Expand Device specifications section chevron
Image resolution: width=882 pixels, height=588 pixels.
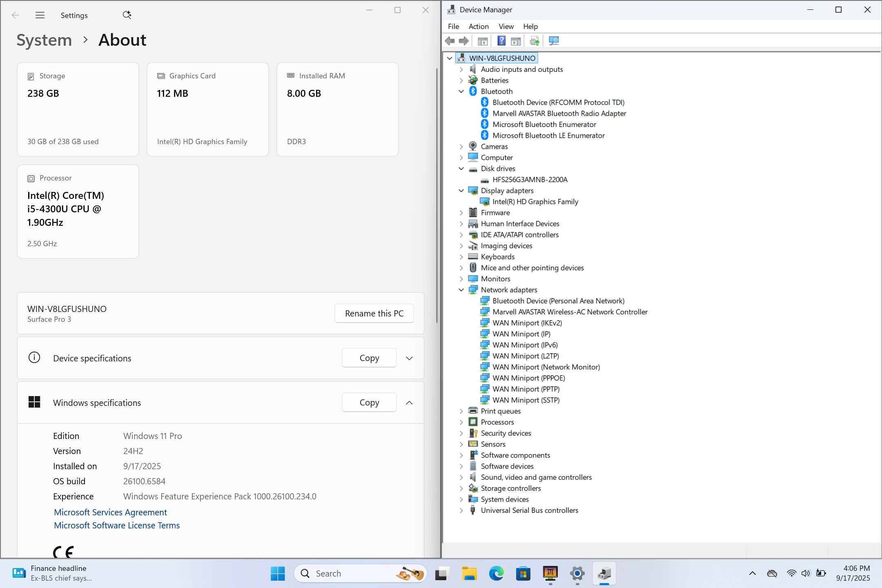click(409, 358)
